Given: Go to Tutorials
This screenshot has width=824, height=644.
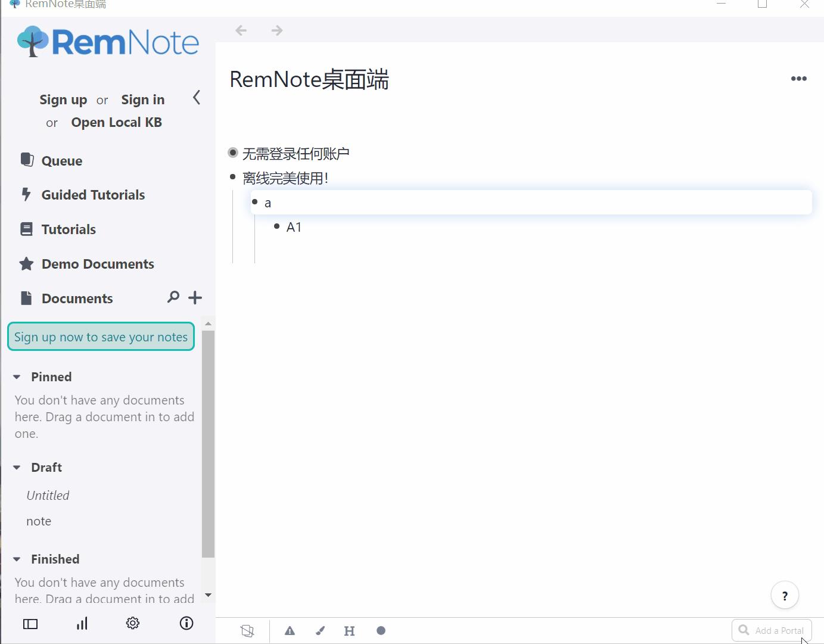Looking at the screenshot, I should 69,229.
